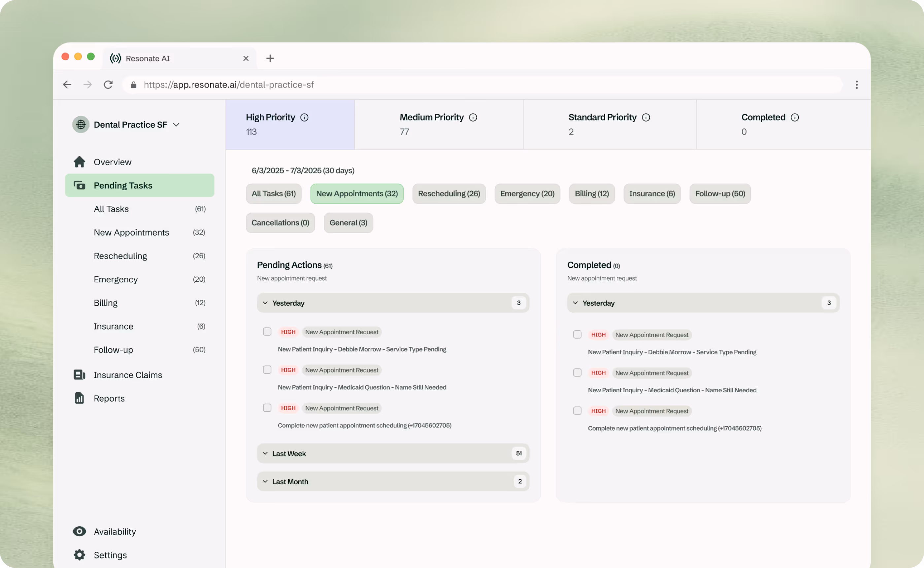Select the Completed priority tab
The image size is (924, 568).
(x=783, y=124)
